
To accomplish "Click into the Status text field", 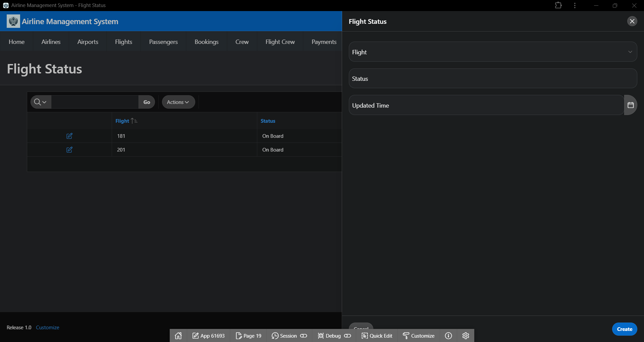I will (493, 78).
